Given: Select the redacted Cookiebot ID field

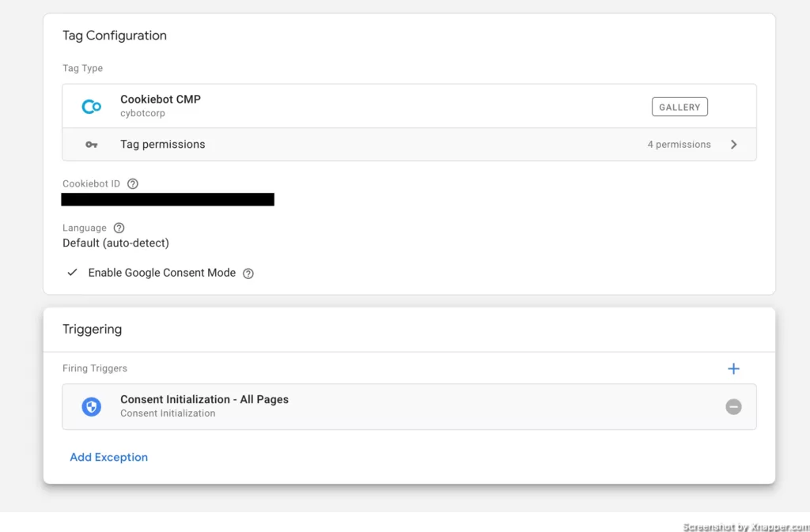Looking at the screenshot, I should [x=168, y=199].
